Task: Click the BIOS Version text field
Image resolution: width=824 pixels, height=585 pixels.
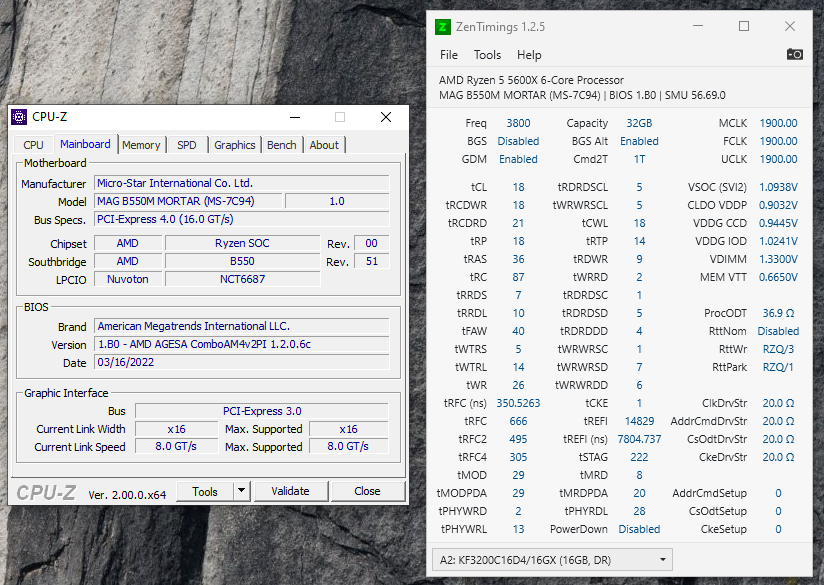Action: (241, 344)
